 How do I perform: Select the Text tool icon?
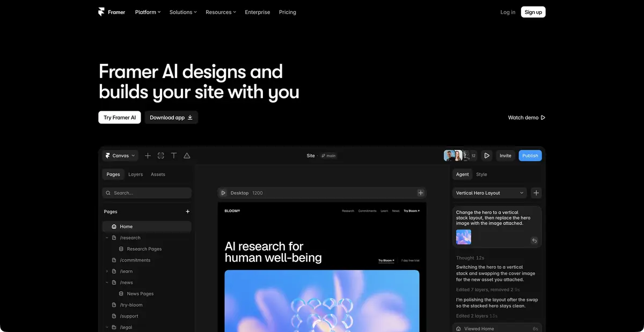click(x=174, y=156)
